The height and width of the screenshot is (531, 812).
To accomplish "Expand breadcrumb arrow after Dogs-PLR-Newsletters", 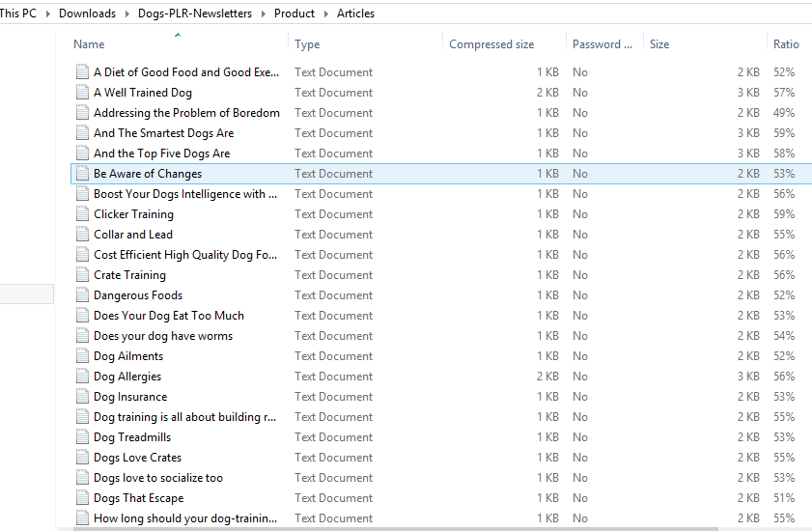I will click(x=263, y=14).
